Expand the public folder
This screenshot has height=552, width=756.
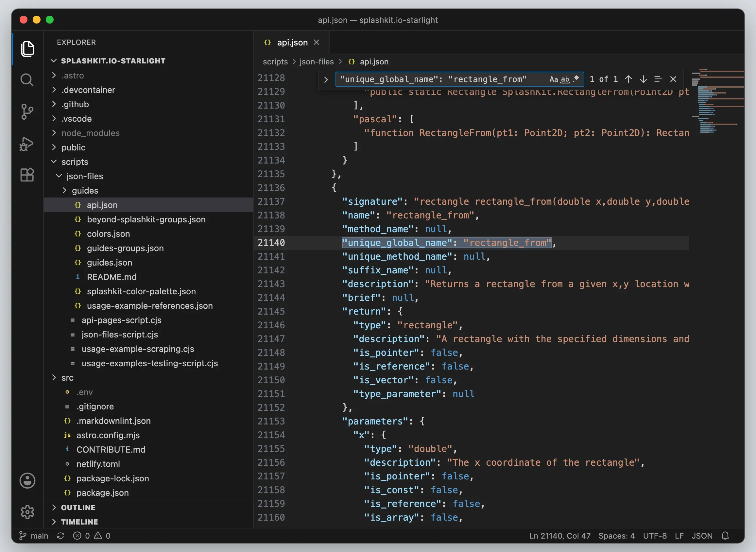[x=149, y=147]
